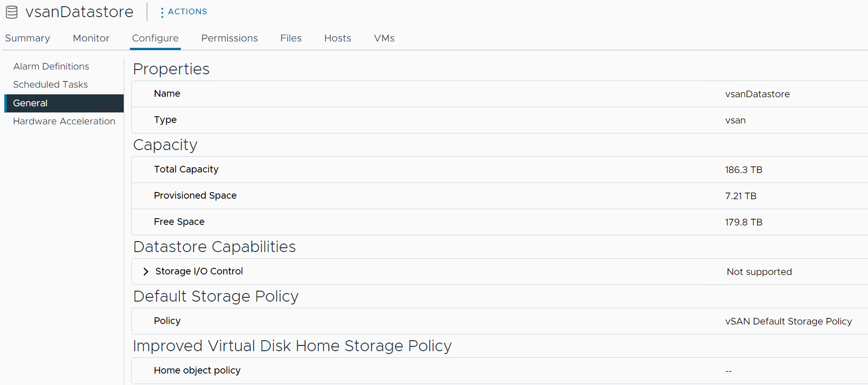View the VMs tab
This screenshot has height=385, width=868.
pos(384,38)
